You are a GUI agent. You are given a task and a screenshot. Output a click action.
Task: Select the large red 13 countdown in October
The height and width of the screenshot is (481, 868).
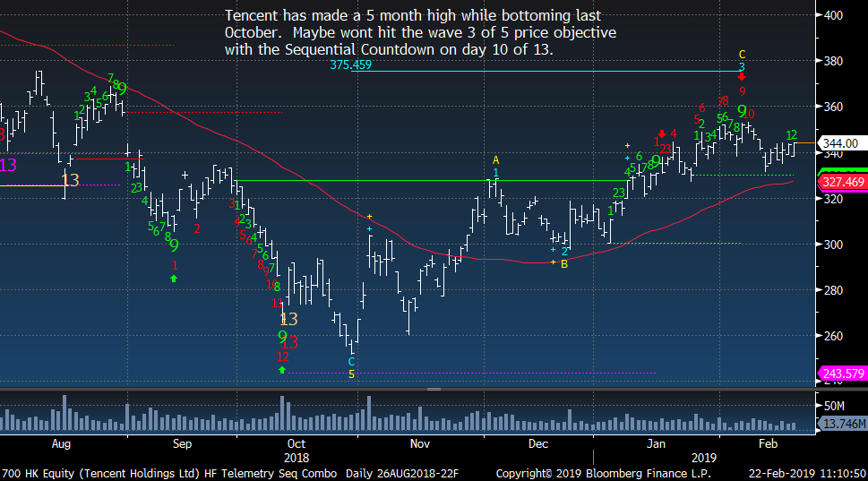(289, 343)
